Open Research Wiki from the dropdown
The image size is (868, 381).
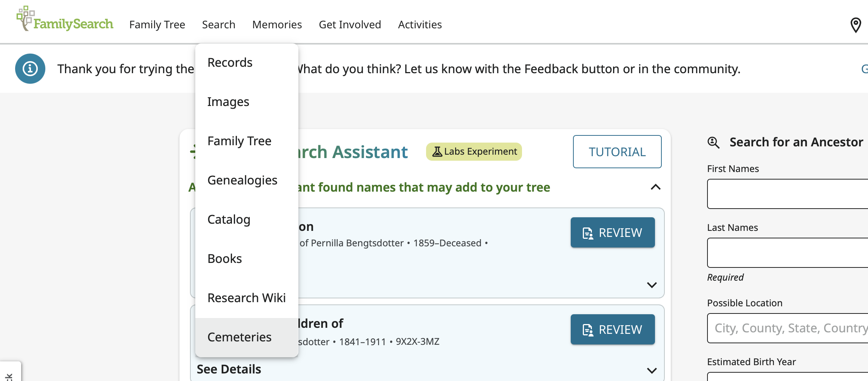tap(247, 298)
